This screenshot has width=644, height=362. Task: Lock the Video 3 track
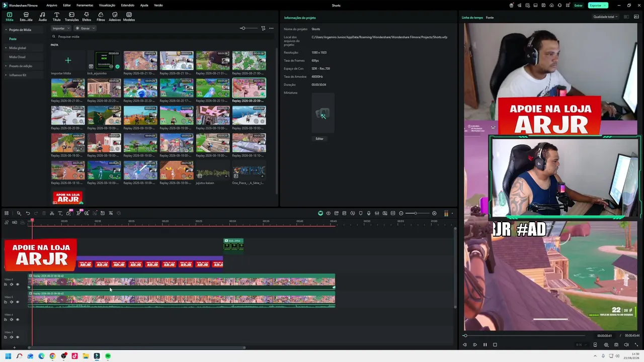[6, 337]
